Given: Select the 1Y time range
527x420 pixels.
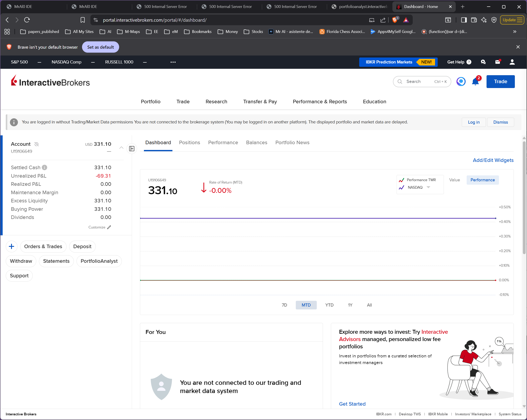Looking at the screenshot, I should point(350,305).
